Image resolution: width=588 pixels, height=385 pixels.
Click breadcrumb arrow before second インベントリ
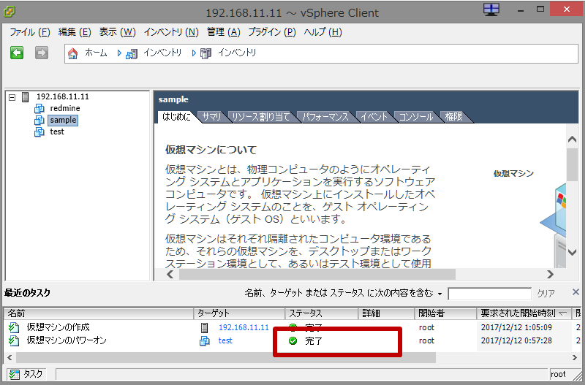(194, 53)
